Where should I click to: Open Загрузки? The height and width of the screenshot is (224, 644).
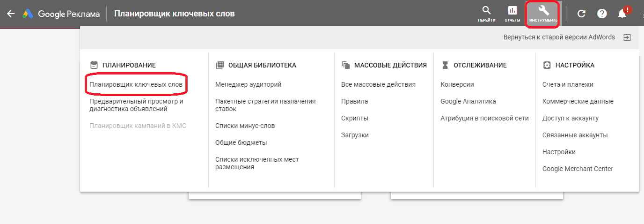355,135
